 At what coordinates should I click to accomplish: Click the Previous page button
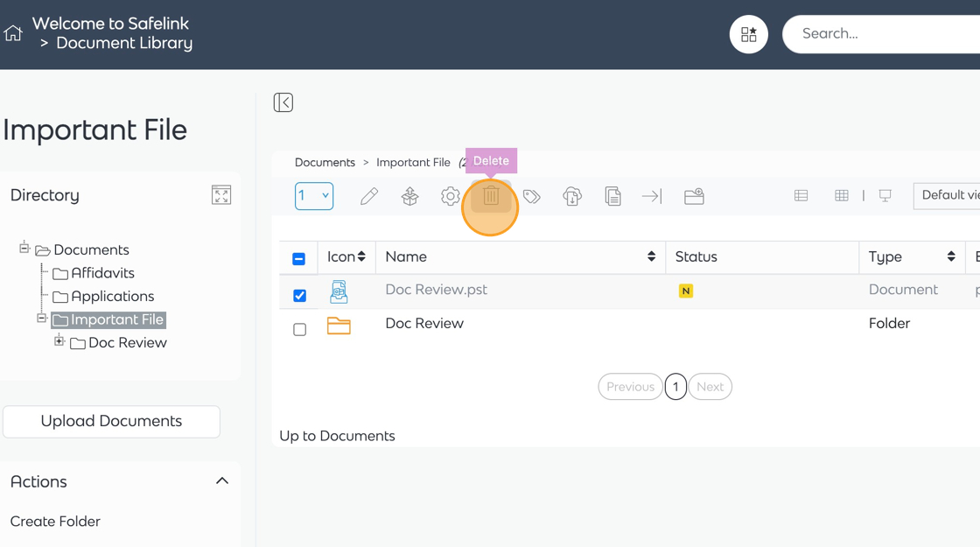tap(630, 387)
